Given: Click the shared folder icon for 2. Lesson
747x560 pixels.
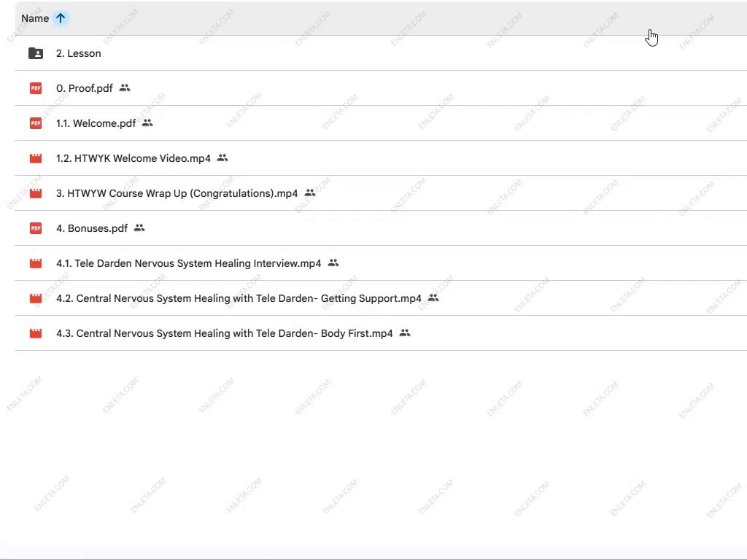Looking at the screenshot, I should tap(35, 53).
